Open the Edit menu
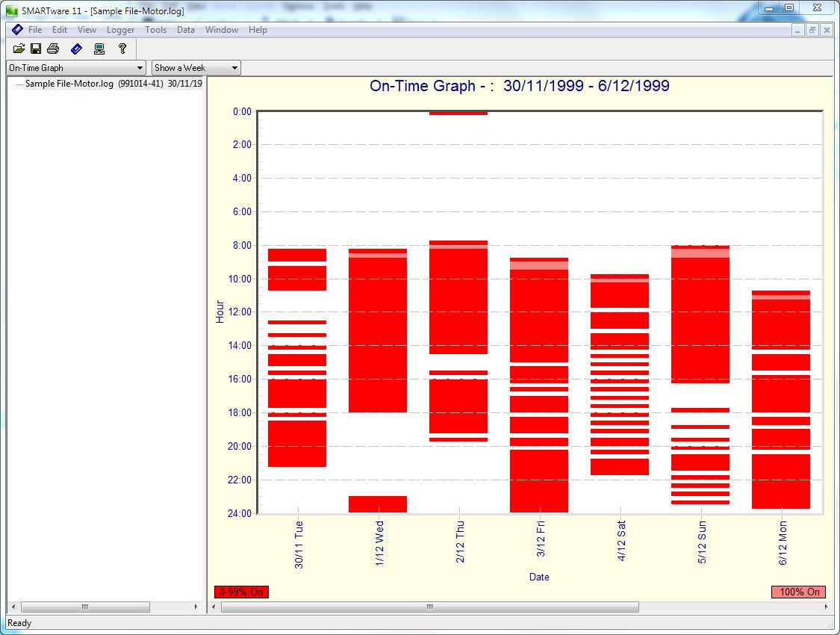This screenshot has height=635, width=840. pyautogui.click(x=60, y=30)
